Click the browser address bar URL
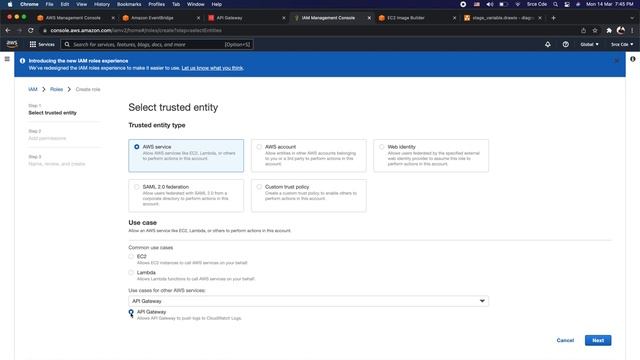Screen dimensions: 640x360 click(136, 30)
